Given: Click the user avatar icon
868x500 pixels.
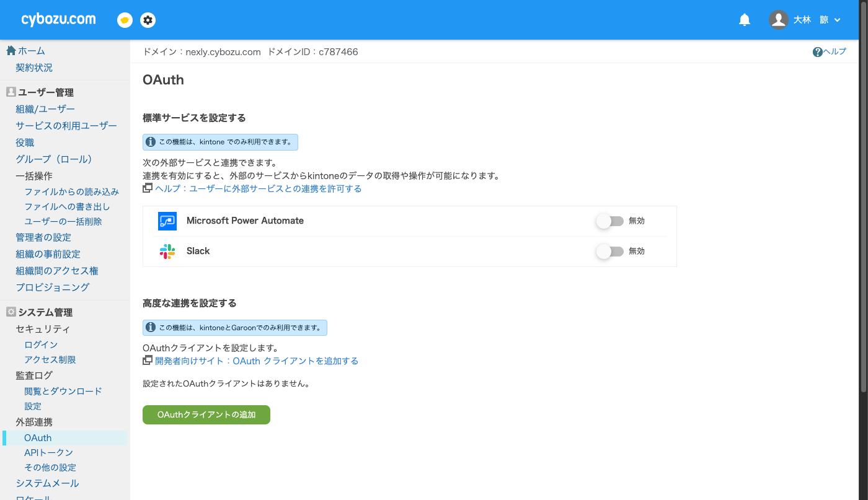Looking at the screenshot, I should [779, 20].
